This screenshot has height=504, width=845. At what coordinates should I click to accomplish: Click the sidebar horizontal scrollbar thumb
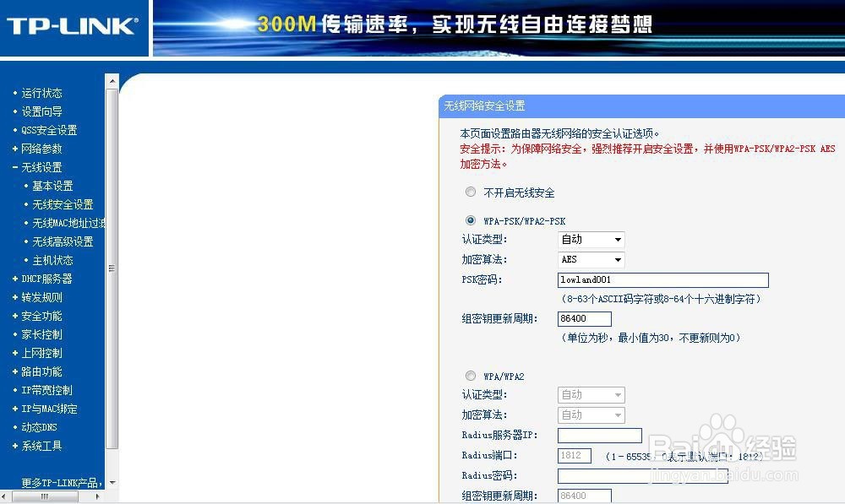click(45, 496)
